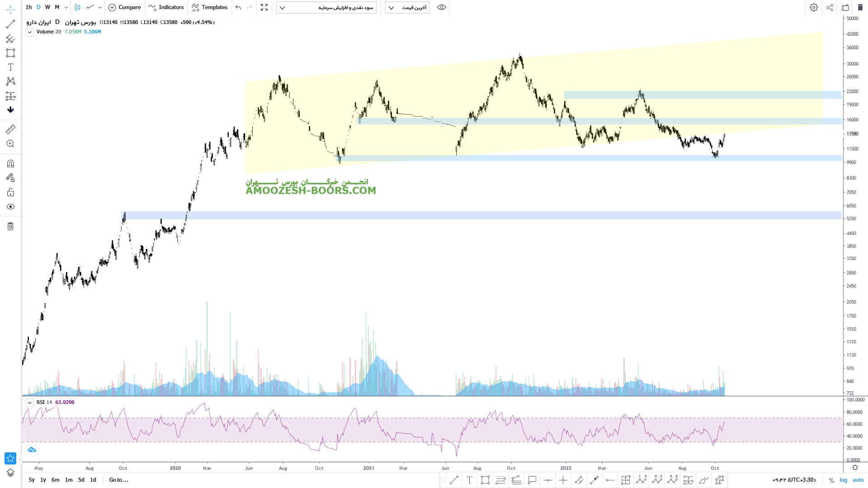Select the ruler measure tool
Image resolution: width=868 pixels, height=488 pixels.
click(x=10, y=130)
